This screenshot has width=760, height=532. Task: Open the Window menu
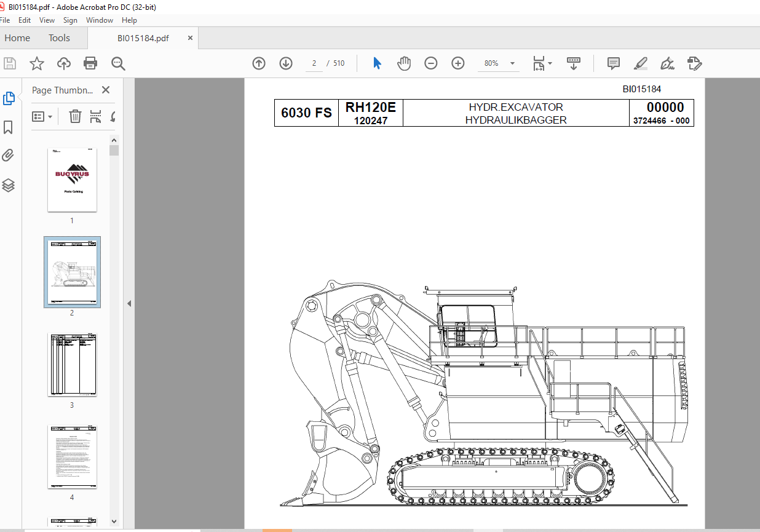(99, 20)
